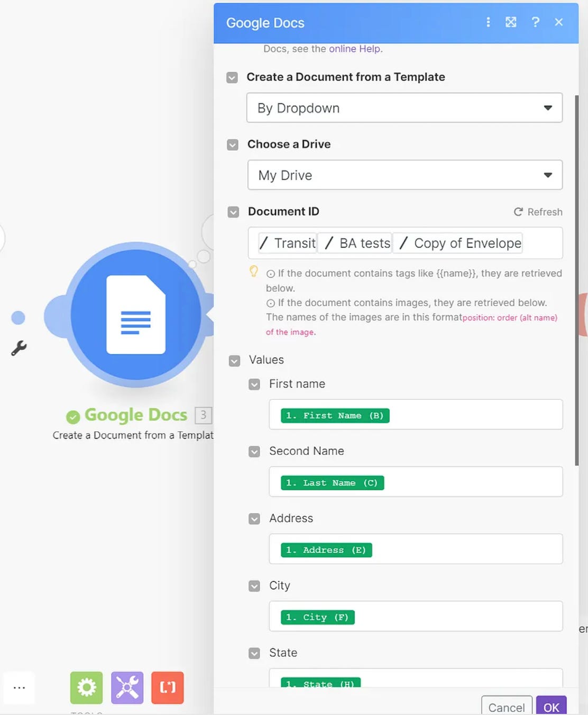Screen dimensions: 588x715
Task: Select the Transit folder in Document ID
Action: 288,243
